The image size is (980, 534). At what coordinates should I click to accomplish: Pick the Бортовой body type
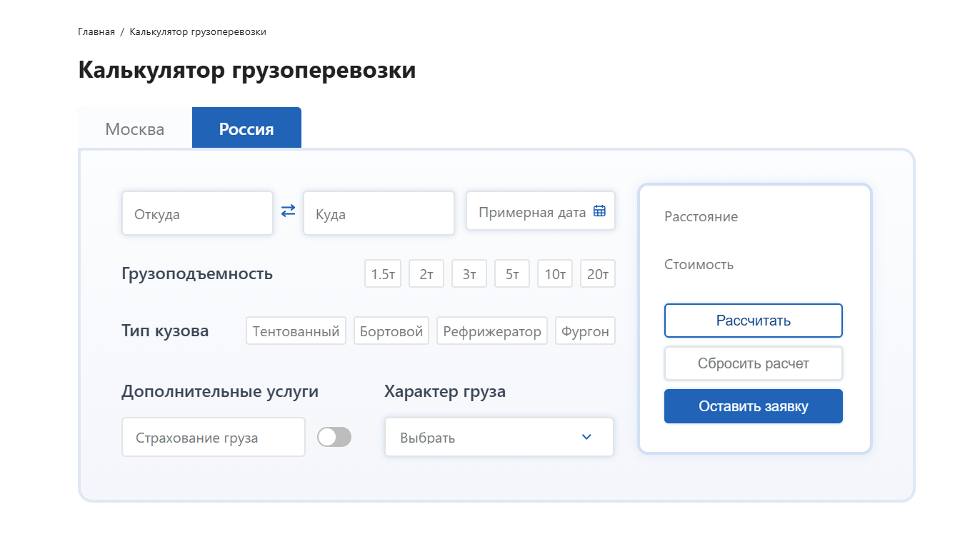pyautogui.click(x=391, y=331)
